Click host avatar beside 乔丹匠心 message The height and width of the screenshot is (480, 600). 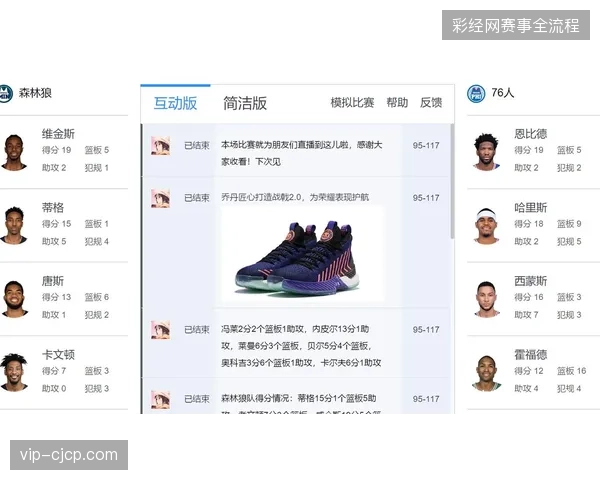click(x=160, y=198)
